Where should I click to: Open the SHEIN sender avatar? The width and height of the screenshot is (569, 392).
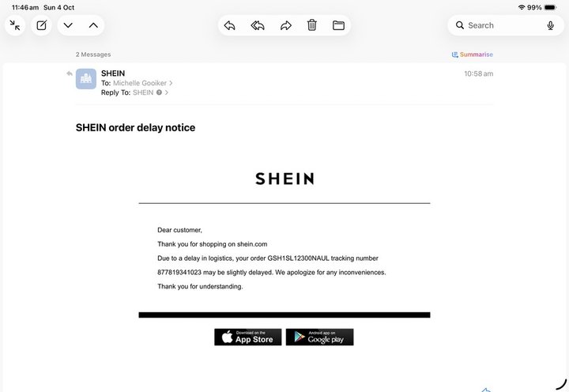pos(86,79)
